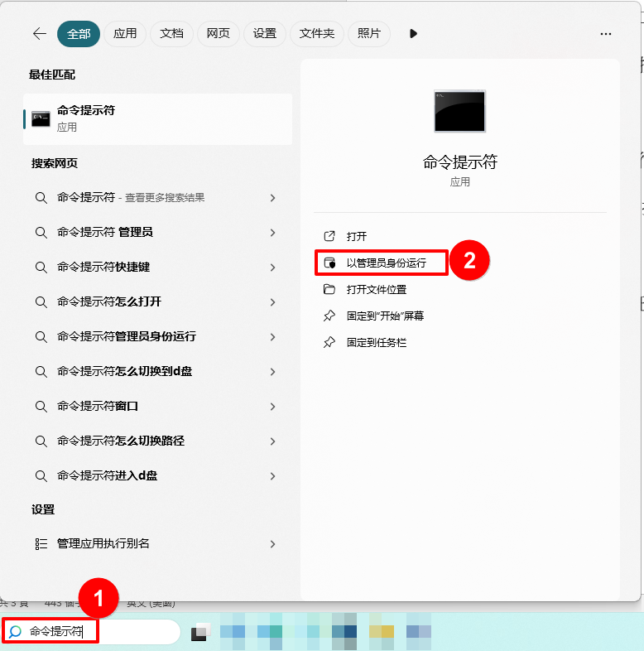Expand the 命令提示符 管理员 suggestion chevron
Screen dimensions: 644x651
272,233
